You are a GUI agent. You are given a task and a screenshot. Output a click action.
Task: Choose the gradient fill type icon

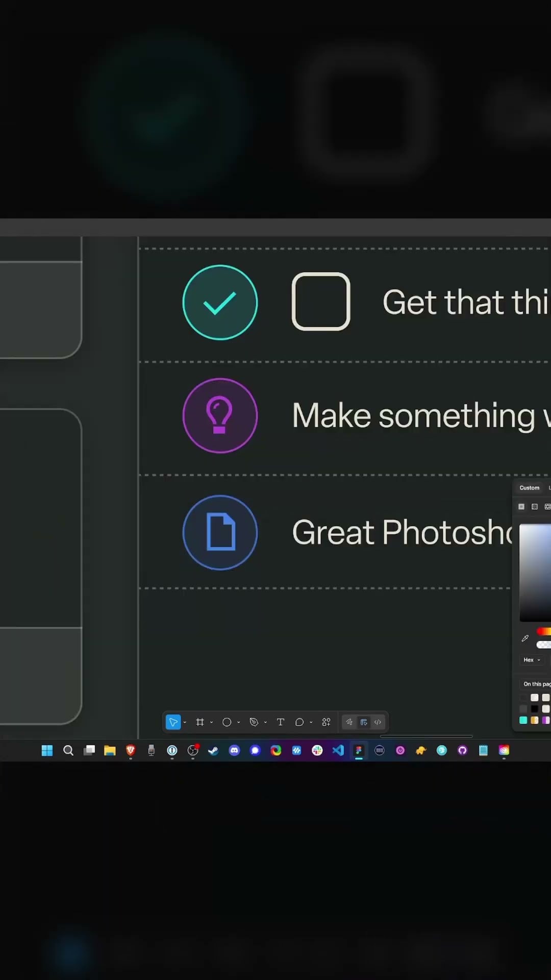535,507
